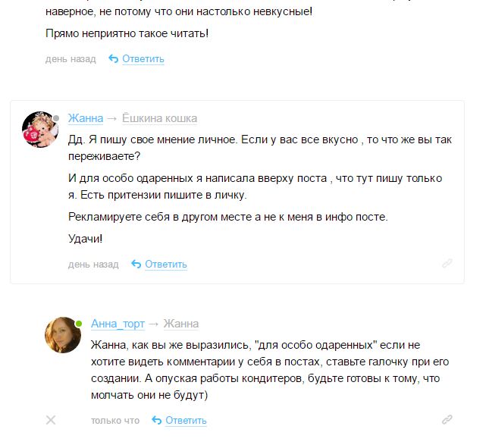Click Ответить under Анна_торт's comment
The image size is (489, 448).
[186, 421]
